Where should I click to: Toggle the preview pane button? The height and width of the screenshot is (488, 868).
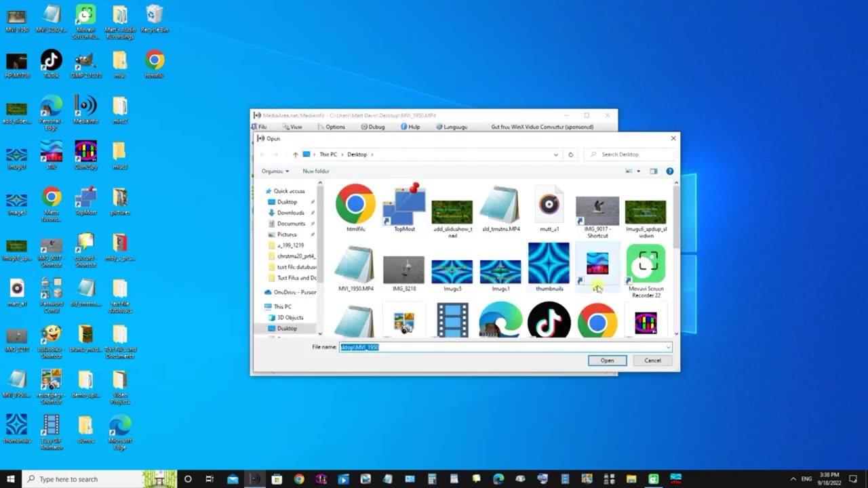653,171
